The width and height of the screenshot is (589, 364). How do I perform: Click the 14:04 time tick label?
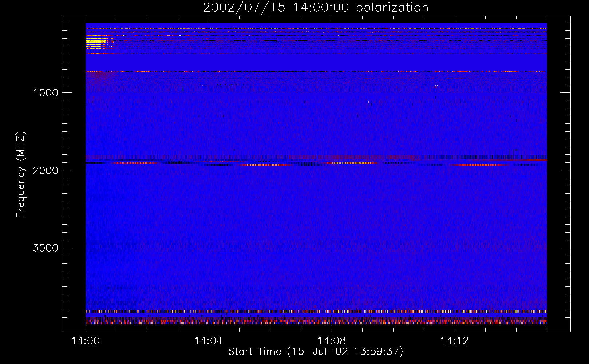pos(208,341)
